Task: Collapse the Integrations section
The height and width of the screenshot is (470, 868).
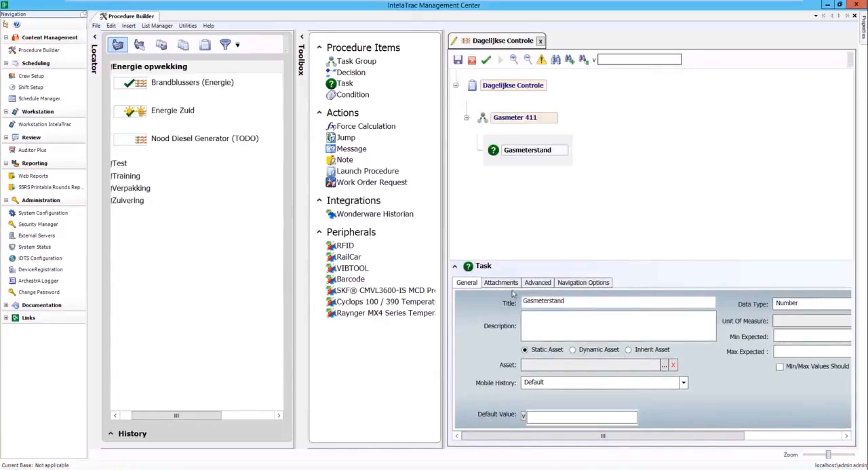Action: 319,200
